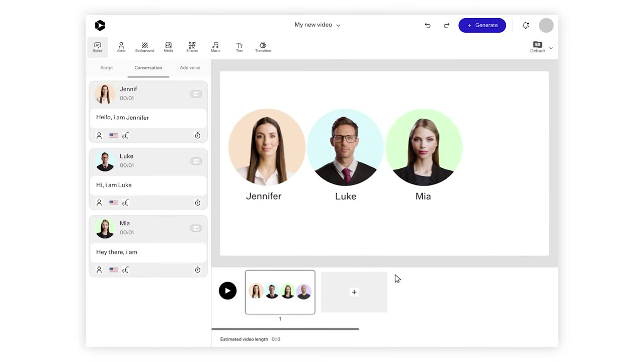Add a new scene with the plus tile
The image size is (644, 362).
(354, 292)
